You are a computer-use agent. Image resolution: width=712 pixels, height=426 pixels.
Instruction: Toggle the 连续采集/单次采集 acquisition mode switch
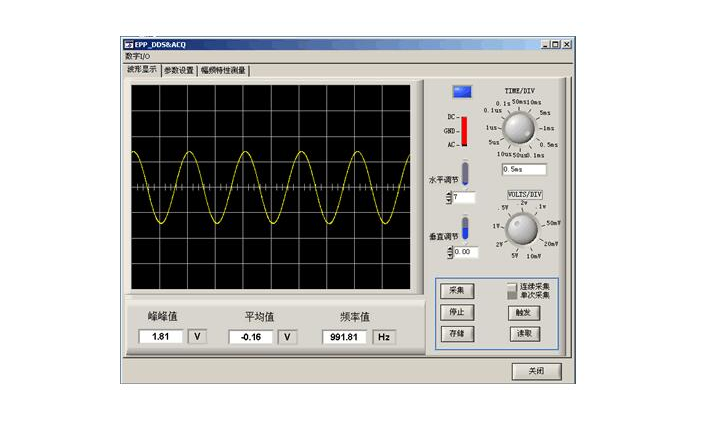(x=512, y=291)
